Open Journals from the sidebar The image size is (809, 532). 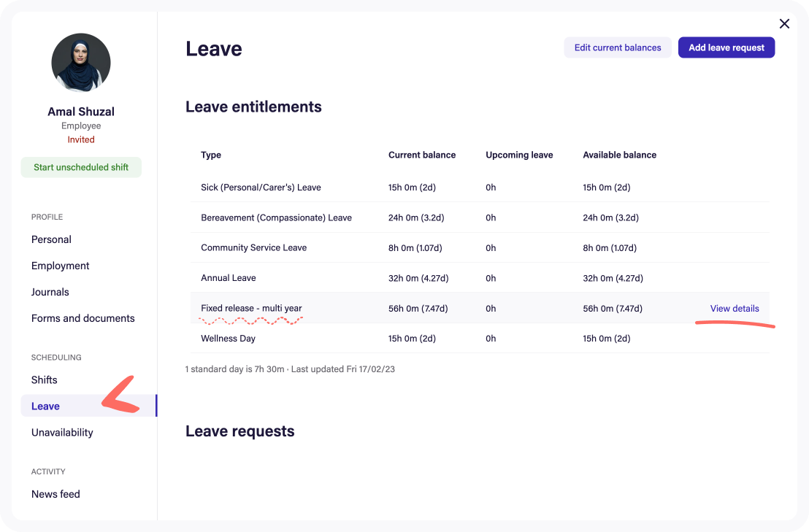50,292
